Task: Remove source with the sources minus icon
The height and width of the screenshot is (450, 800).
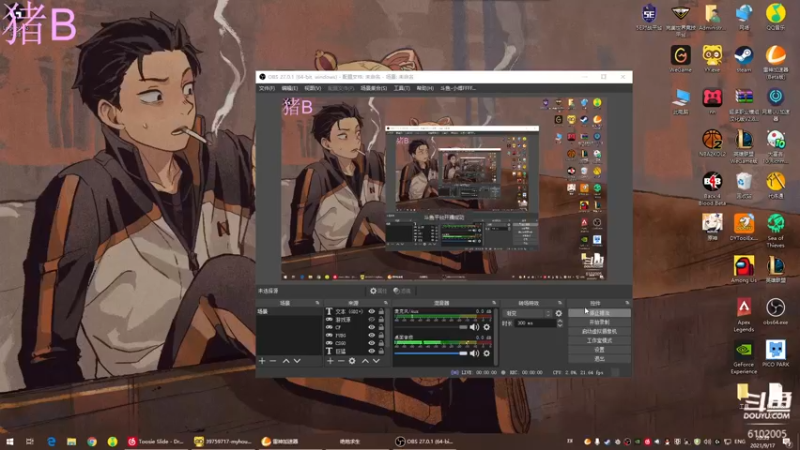Action: point(341,361)
